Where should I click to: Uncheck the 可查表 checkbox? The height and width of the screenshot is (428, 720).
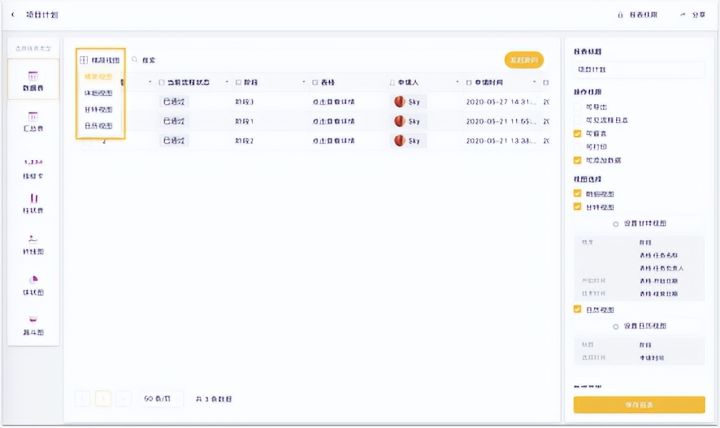tap(577, 133)
